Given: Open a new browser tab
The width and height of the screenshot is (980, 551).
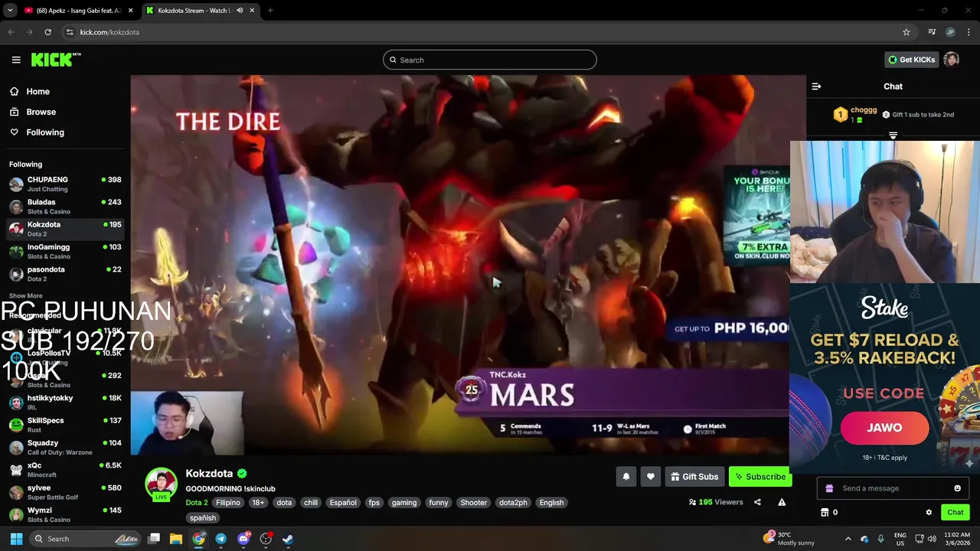Looking at the screenshot, I should click(x=270, y=11).
